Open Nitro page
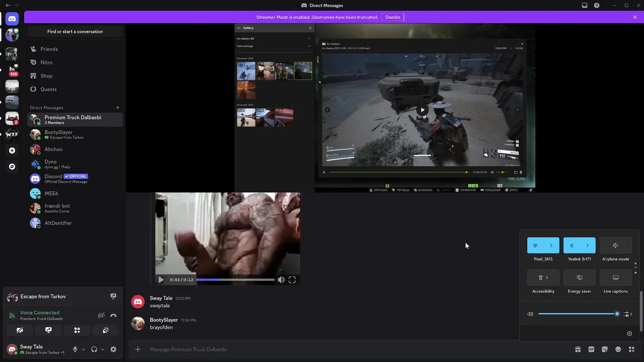 [75, 62]
